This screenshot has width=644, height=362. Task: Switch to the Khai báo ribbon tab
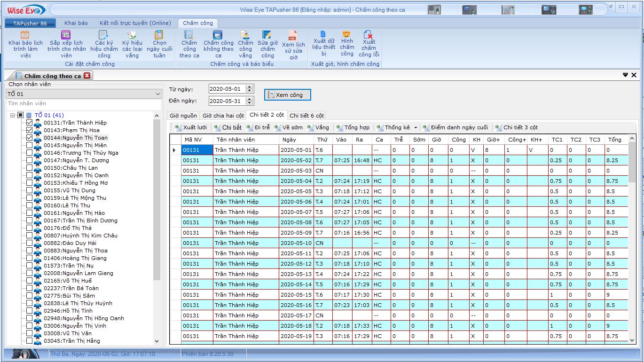pyautogui.click(x=76, y=23)
